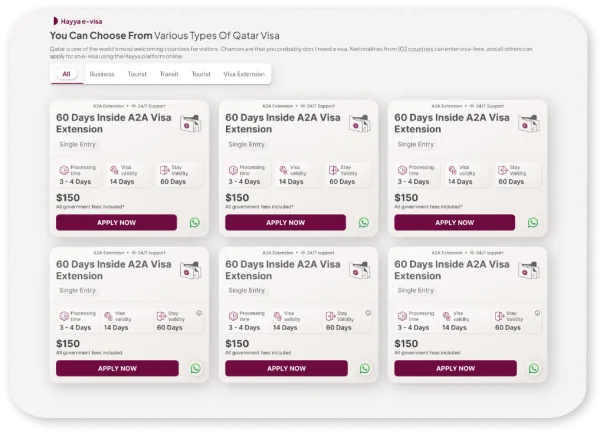Viewport: 604px width, 435px height.
Task: Switch to the Business tab
Action: [x=102, y=74]
